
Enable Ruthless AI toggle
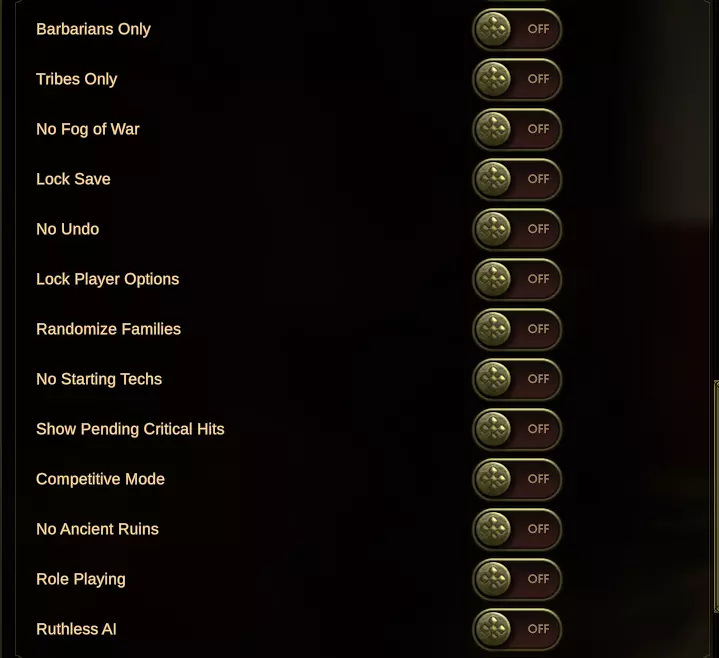coord(517,629)
